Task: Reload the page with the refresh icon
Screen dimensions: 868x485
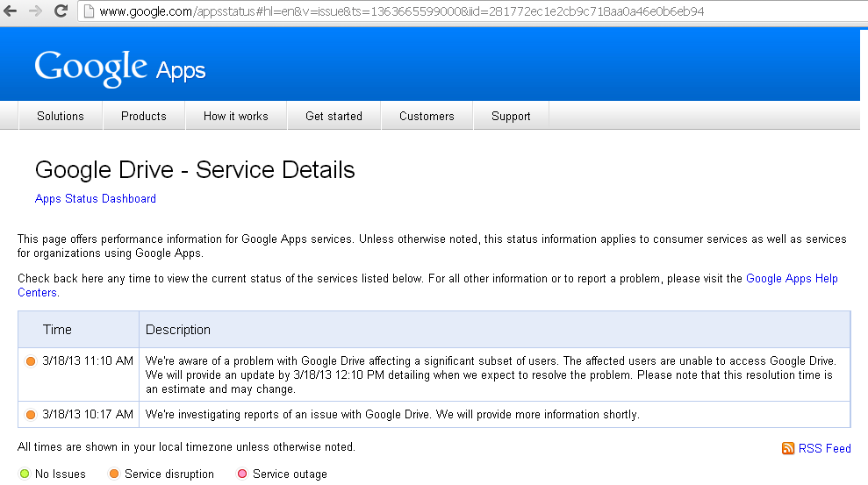Action: (61, 11)
